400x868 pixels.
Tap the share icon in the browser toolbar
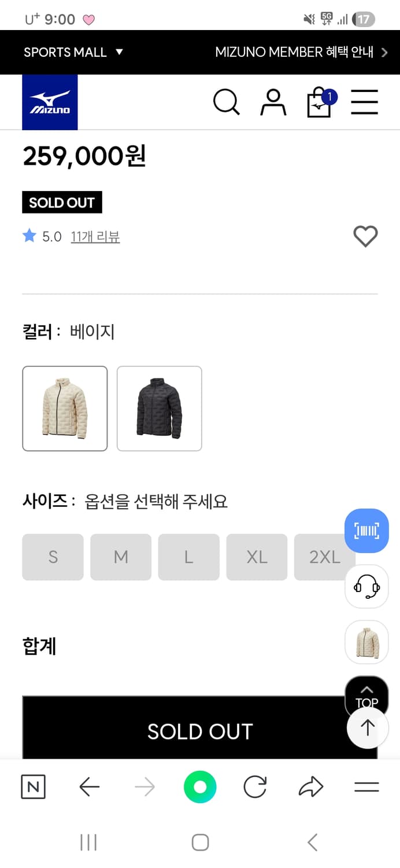point(311,786)
